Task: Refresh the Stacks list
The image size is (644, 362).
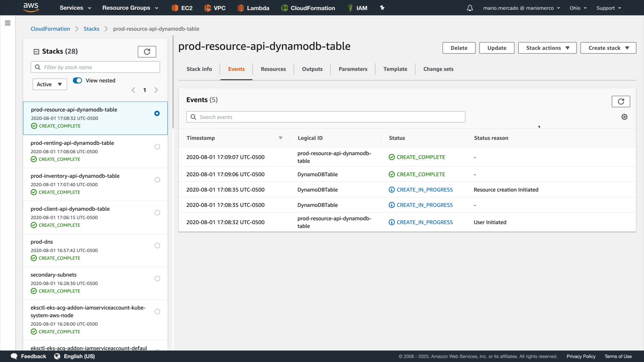Action: [147, 52]
